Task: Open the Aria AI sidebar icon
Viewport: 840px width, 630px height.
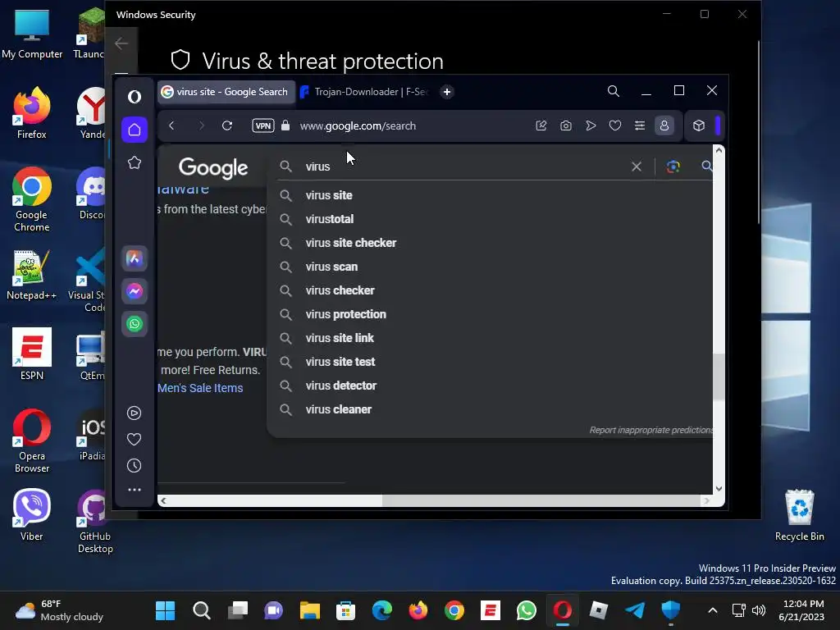Action: coord(135,258)
